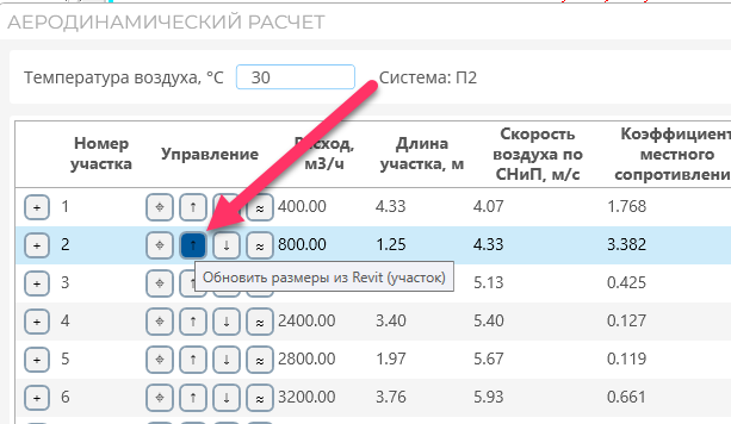This screenshot has width=731, height=424.
Task: Click the up-arrow update button in row 1
Action: pos(193,207)
